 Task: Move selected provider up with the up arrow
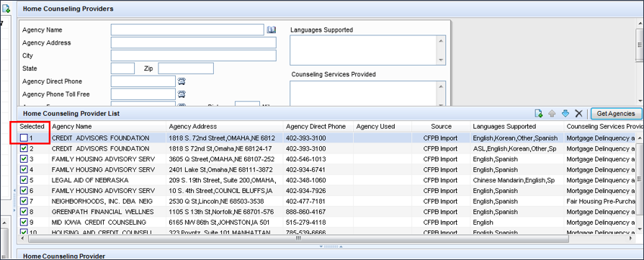[x=552, y=113]
